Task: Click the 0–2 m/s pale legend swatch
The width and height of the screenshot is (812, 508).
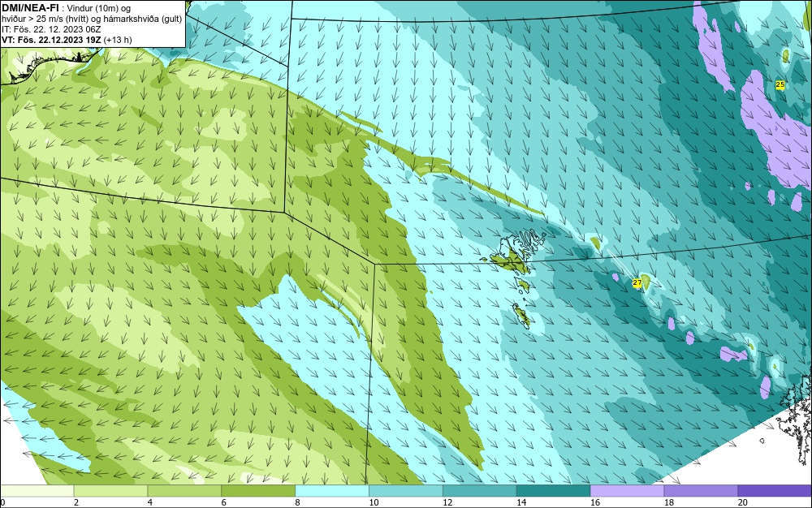Action: click(x=37, y=491)
